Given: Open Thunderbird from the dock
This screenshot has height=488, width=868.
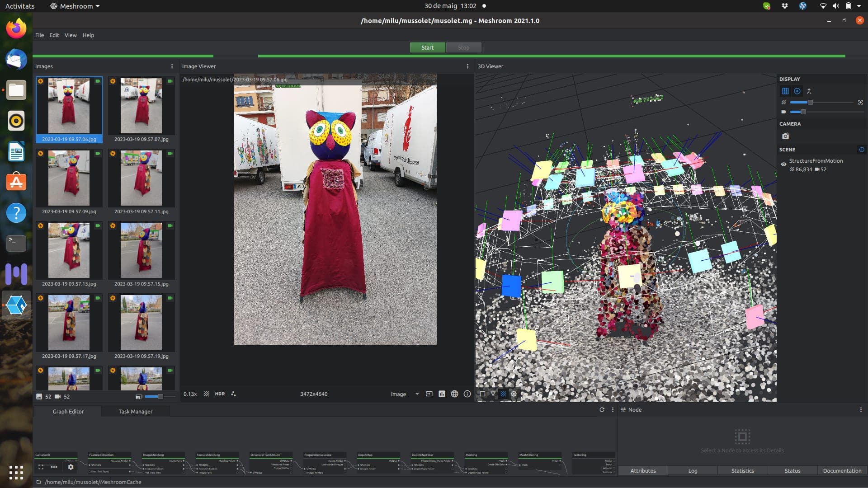Looking at the screenshot, I should [16, 59].
